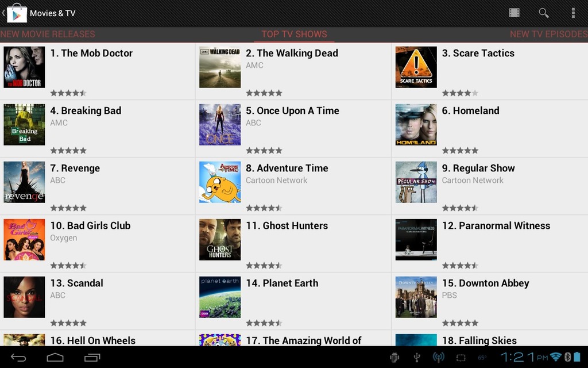
Task: Open Paranormal Witness poster thumbnail
Action: [416, 240]
